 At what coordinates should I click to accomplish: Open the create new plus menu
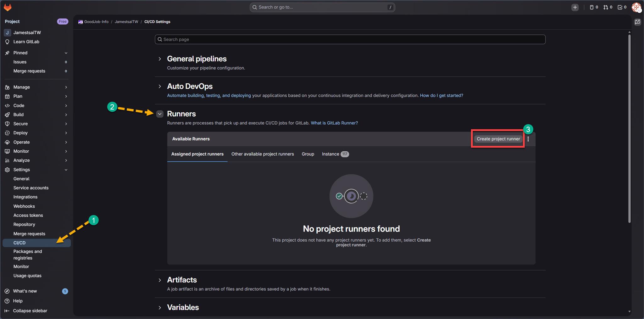tap(575, 7)
